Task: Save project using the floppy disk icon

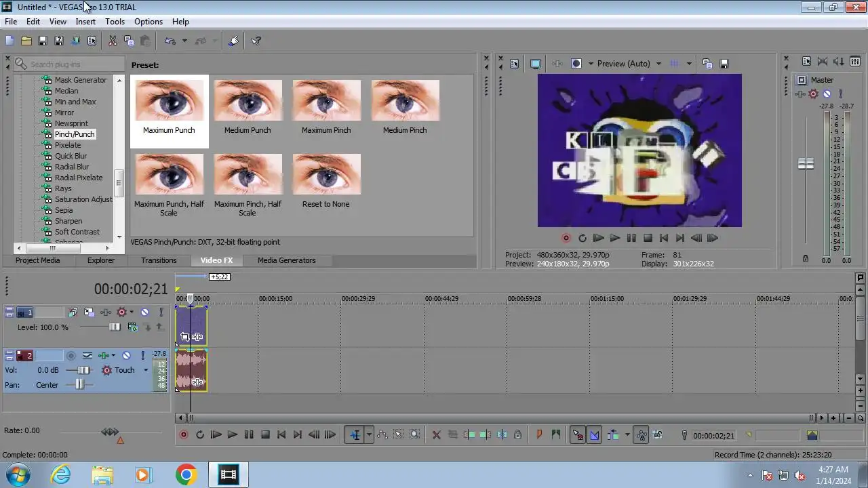Action: click(x=42, y=41)
